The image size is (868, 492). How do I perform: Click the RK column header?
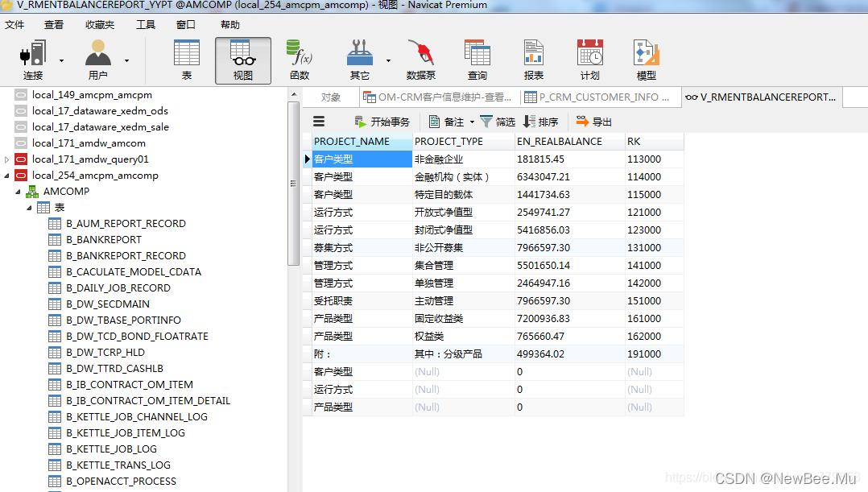pos(655,141)
